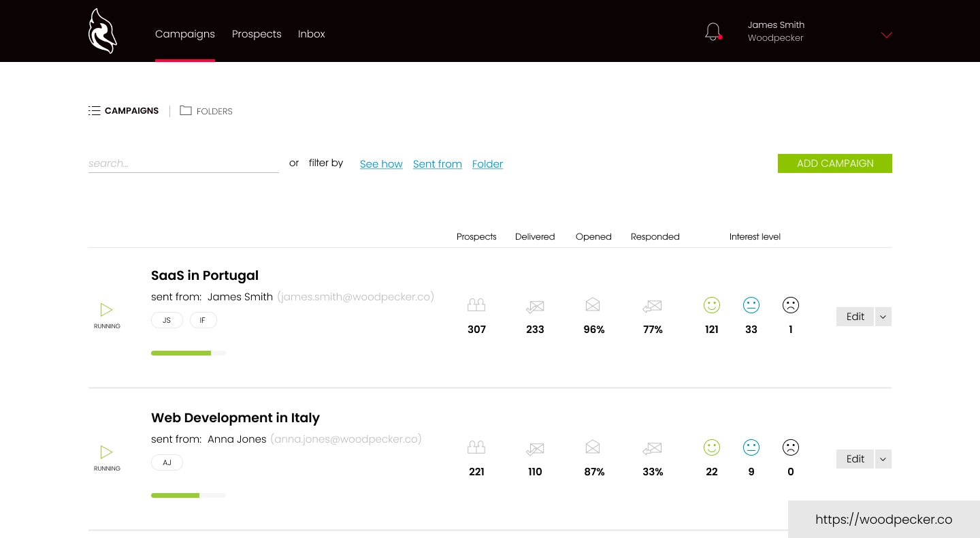Screen dimensions: 980x538
Task: Open the Sent from filter link
Action: pyautogui.click(x=438, y=164)
